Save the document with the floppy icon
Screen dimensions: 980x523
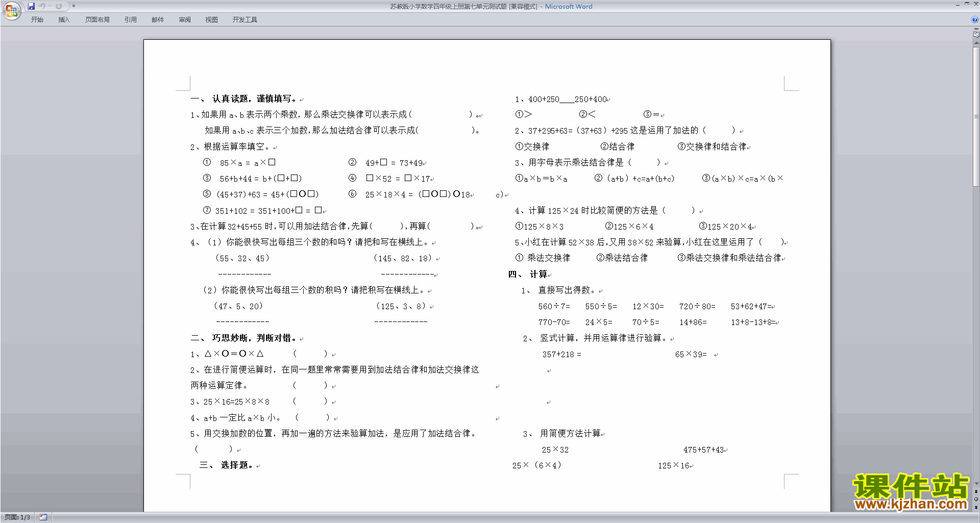31,6
